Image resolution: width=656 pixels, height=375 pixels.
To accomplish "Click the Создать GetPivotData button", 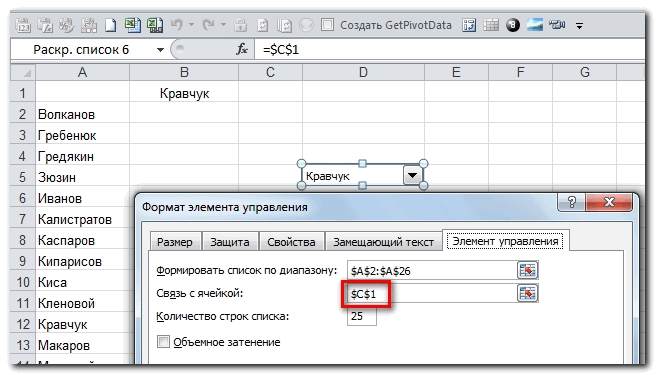I will [x=396, y=25].
